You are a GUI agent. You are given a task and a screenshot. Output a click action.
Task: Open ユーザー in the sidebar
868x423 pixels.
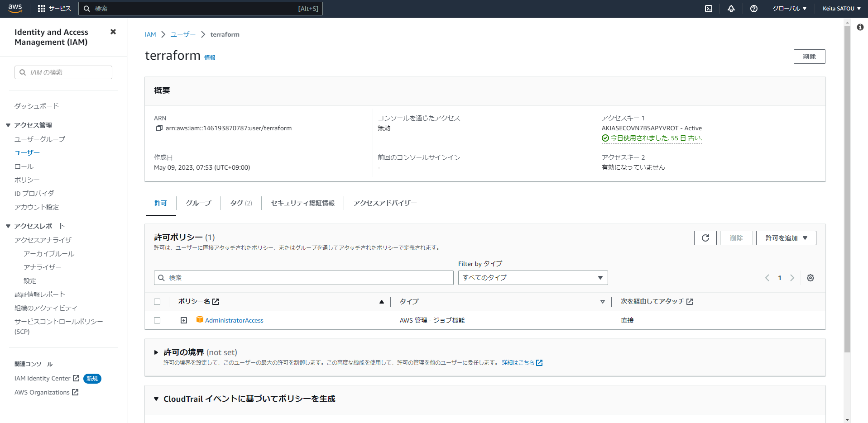coord(27,153)
